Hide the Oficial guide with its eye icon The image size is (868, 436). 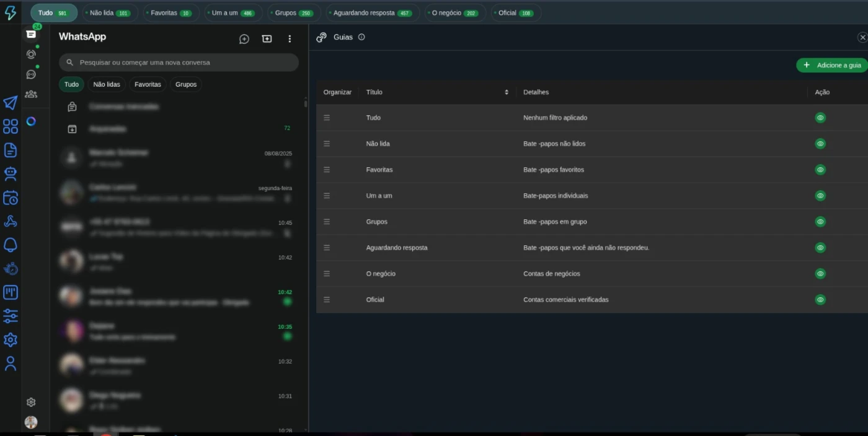820,300
